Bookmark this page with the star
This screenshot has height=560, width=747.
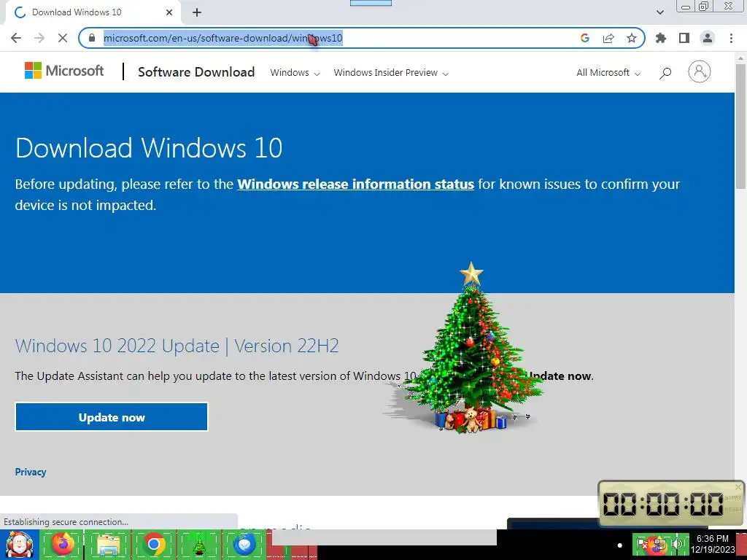coord(632,38)
